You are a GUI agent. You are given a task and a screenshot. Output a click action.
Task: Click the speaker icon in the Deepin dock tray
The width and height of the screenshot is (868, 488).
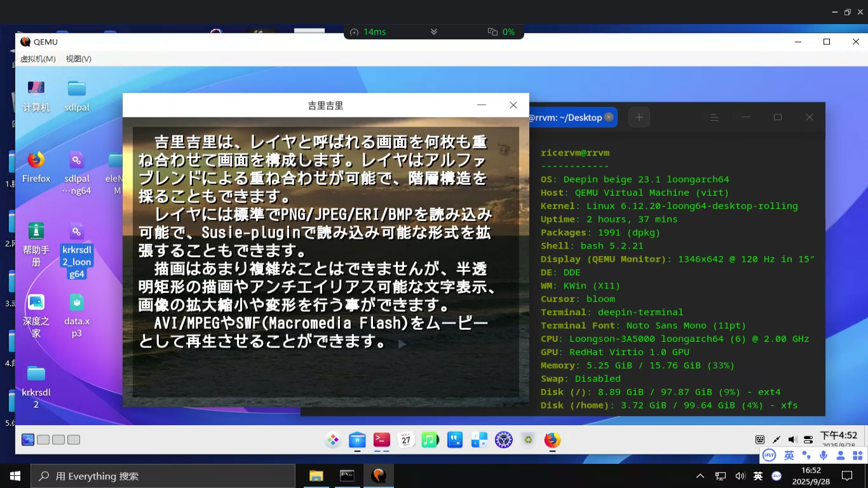(x=792, y=440)
